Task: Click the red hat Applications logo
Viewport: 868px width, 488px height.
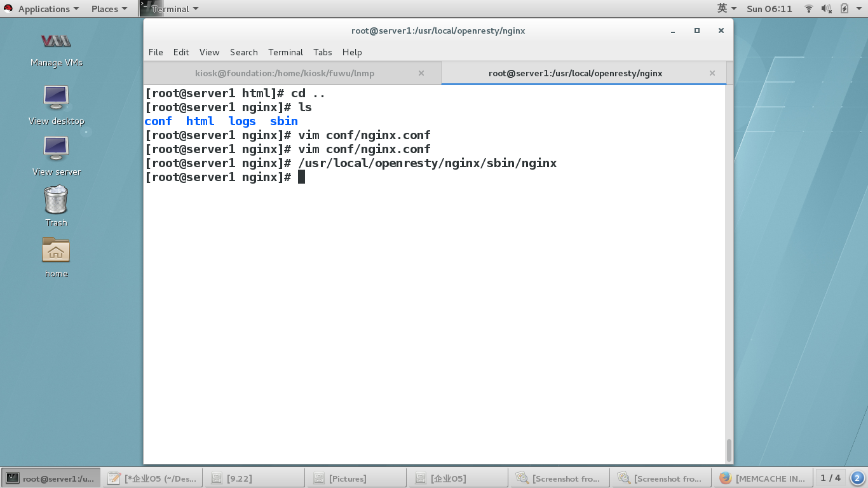Action: click(9, 9)
